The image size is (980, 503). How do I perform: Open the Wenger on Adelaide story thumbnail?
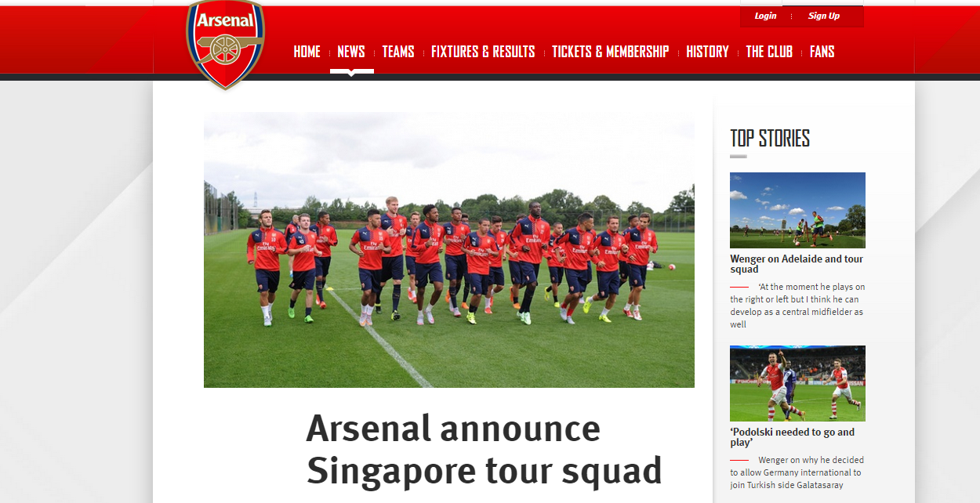[797, 210]
